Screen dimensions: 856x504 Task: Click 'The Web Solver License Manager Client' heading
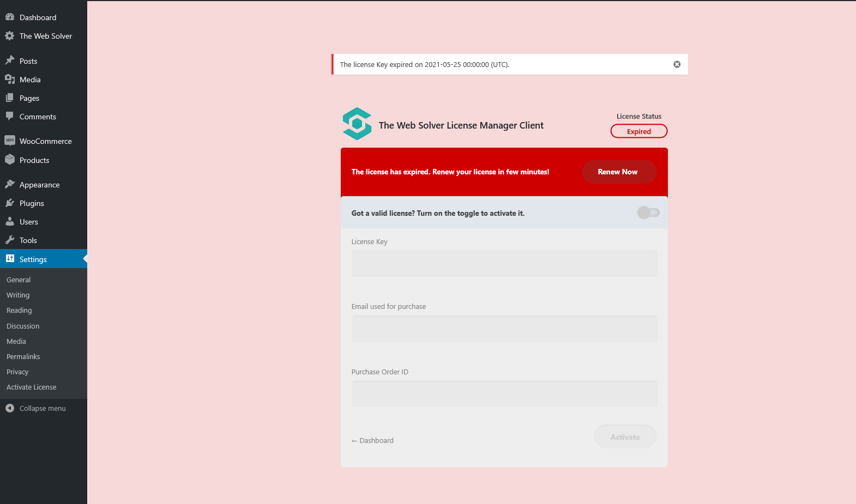click(461, 125)
